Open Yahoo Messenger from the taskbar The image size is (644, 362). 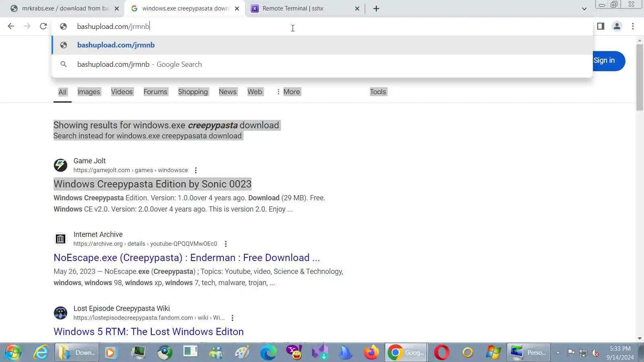(x=294, y=353)
